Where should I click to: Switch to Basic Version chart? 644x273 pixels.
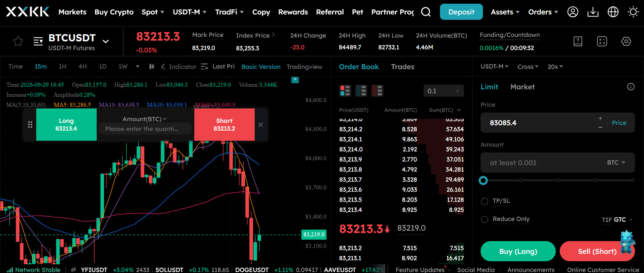pos(261,66)
